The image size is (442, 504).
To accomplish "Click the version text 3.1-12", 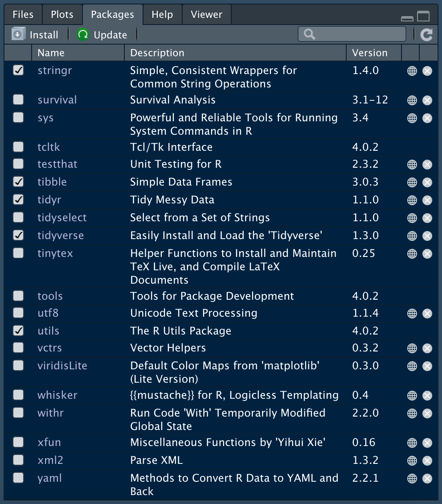I will click(370, 99).
